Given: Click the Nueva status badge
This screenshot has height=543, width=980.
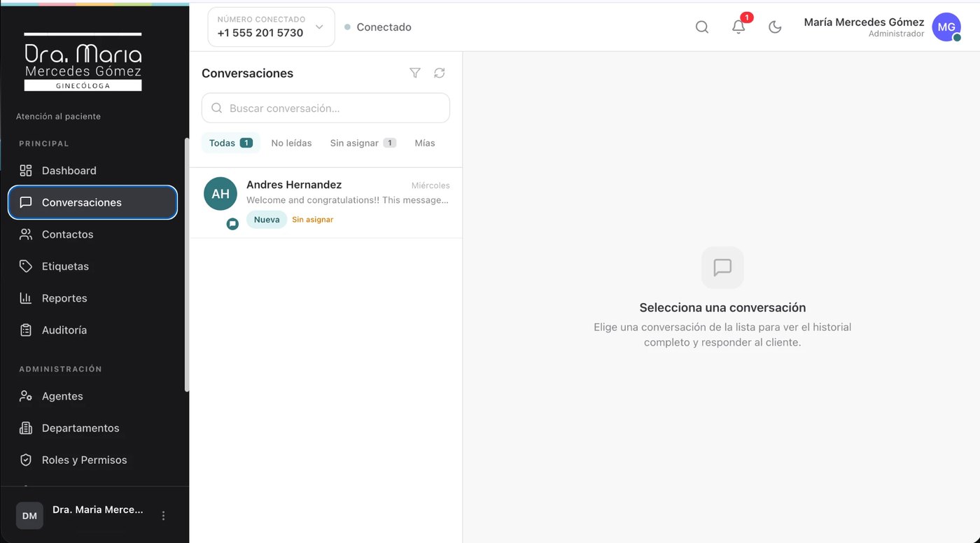Looking at the screenshot, I should click(x=267, y=220).
